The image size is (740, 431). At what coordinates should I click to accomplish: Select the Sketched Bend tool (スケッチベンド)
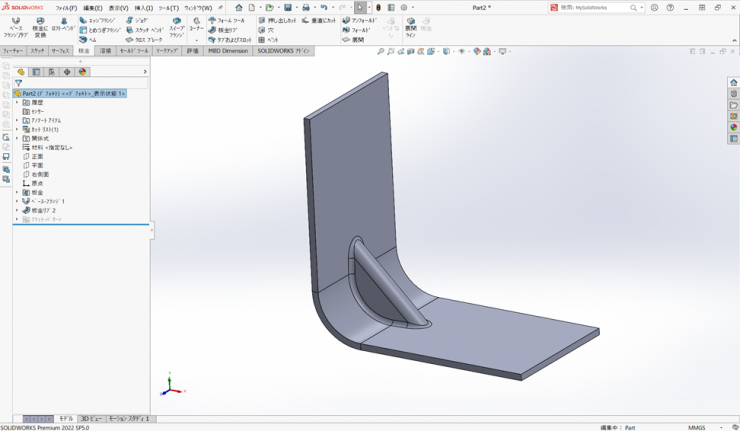pyautogui.click(x=144, y=30)
